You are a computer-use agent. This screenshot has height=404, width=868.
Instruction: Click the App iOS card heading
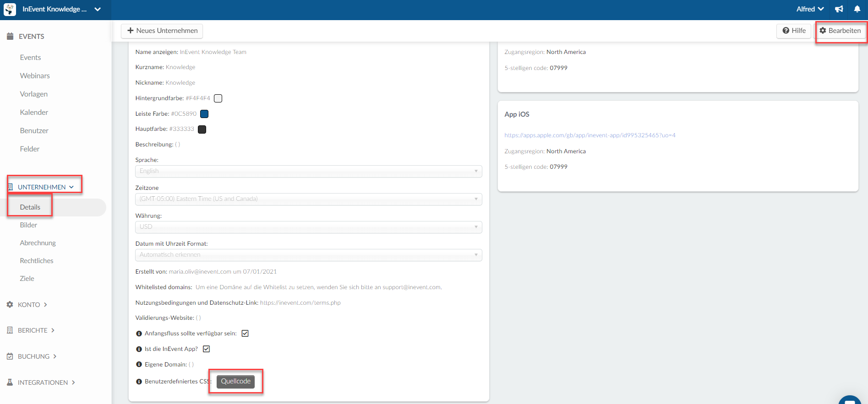(517, 114)
